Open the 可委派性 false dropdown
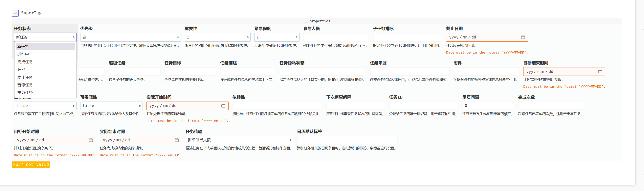This screenshot has width=644, height=191. click(111, 106)
